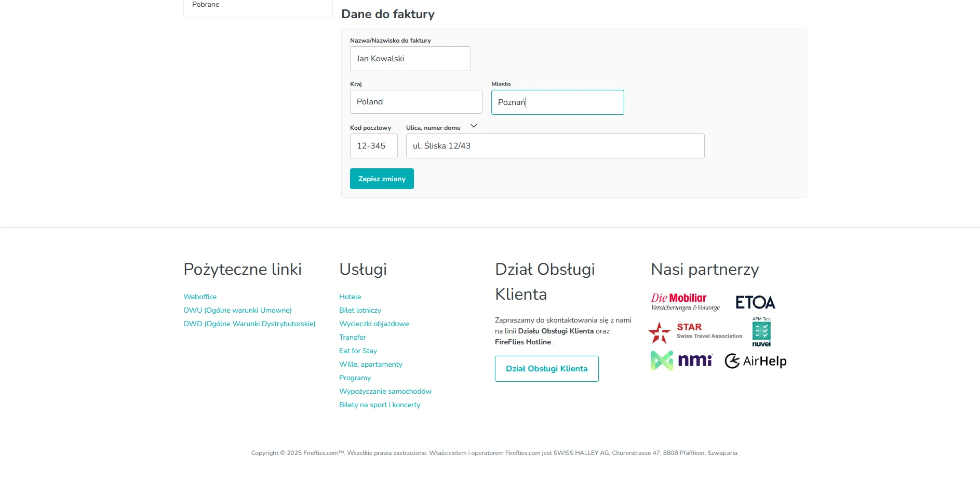Visit the Eat for Stay link

(x=358, y=351)
